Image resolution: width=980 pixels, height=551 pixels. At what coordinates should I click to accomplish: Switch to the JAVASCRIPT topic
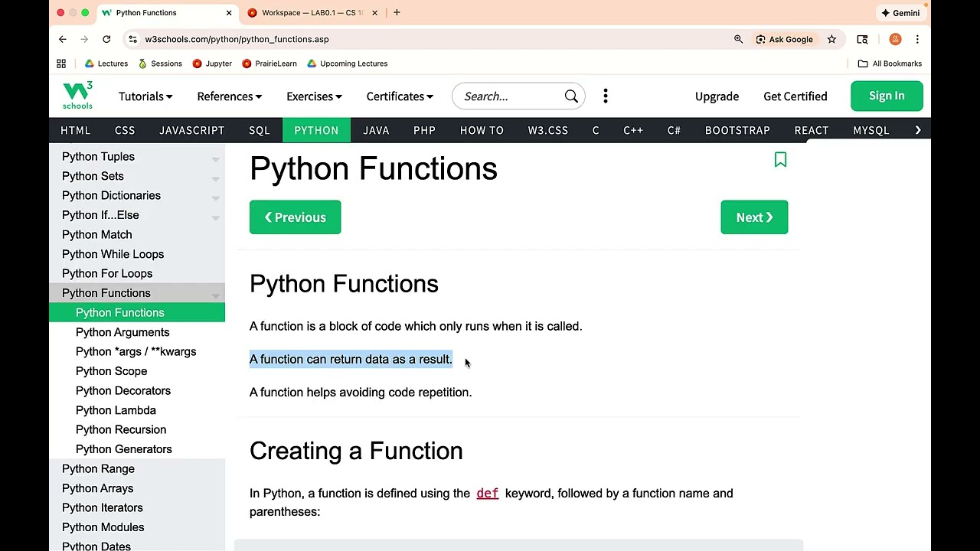[x=191, y=130]
